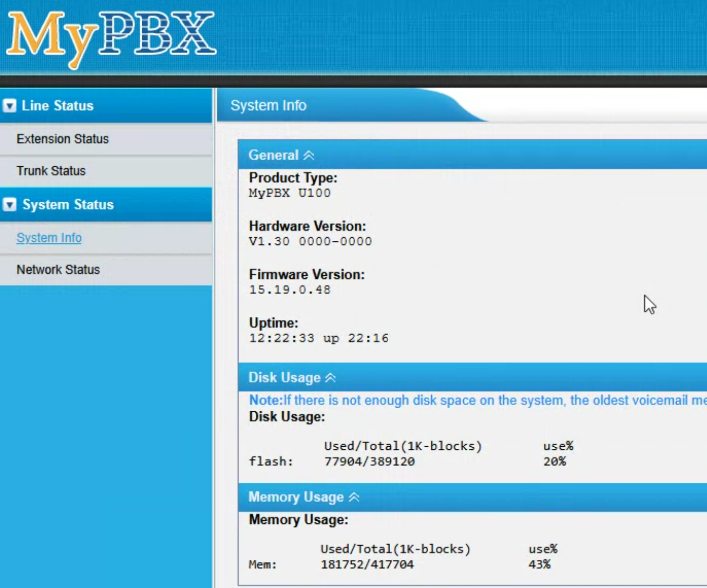Click the Memory Usage section title text

295,497
